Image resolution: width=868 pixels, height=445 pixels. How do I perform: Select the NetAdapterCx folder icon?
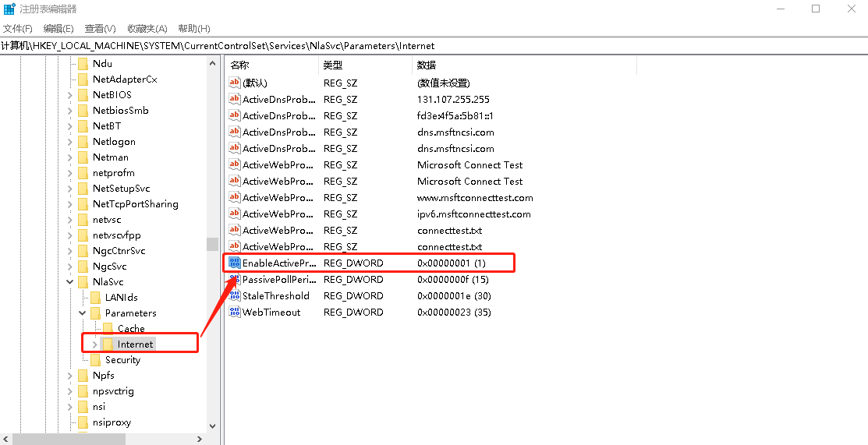pos(83,79)
